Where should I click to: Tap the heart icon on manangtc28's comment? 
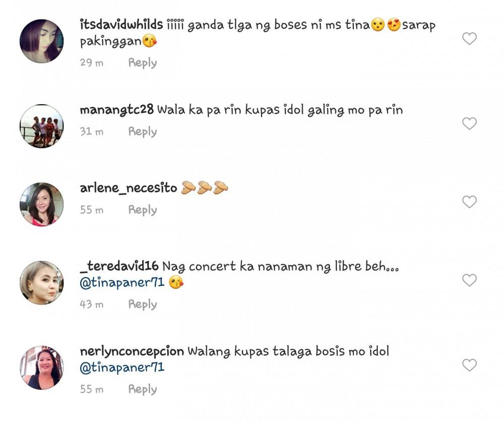[x=469, y=123]
